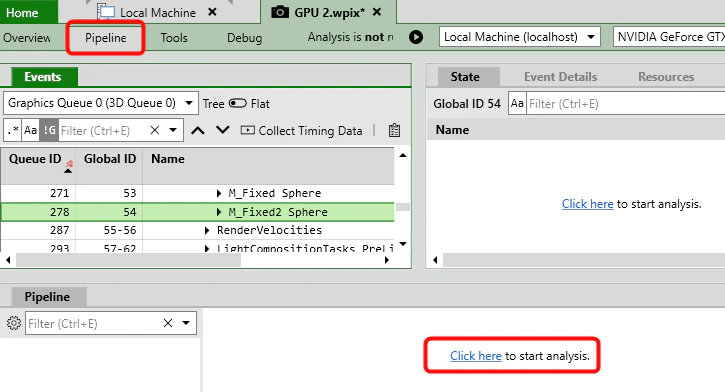Select the M_Fixed Sphere row
The image size is (725, 392).
click(x=197, y=193)
